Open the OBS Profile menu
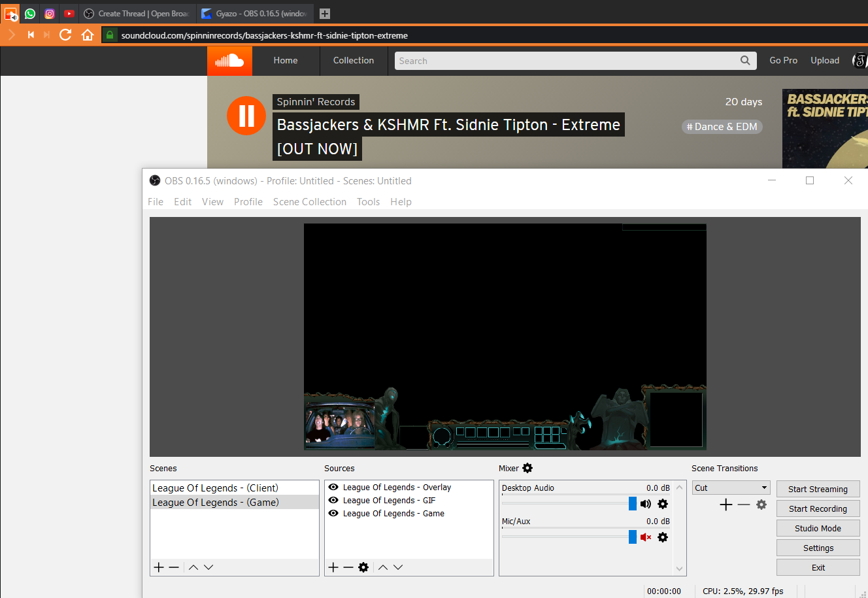The image size is (868, 598). click(x=248, y=202)
